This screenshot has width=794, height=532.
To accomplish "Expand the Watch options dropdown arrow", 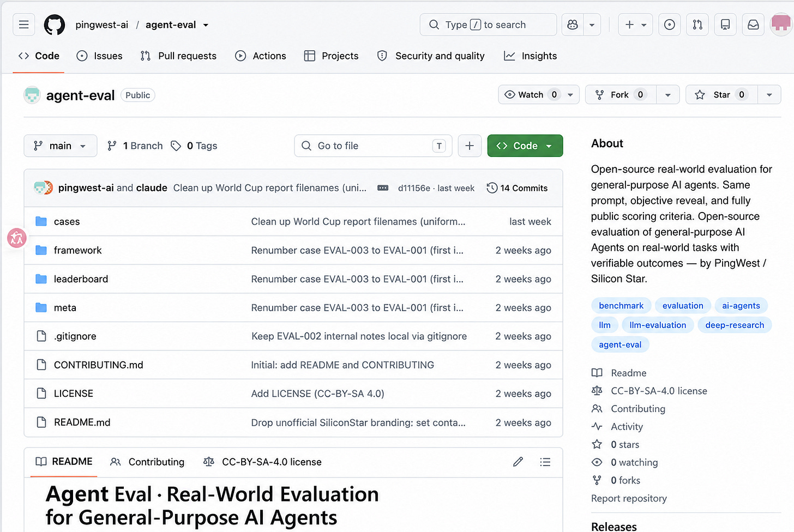I will point(570,95).
